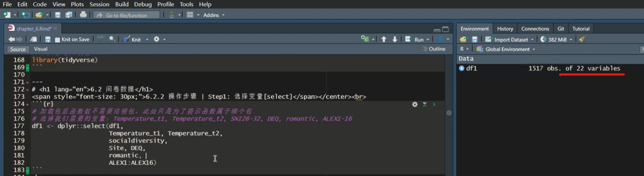Switch to the Git tab
This screenshot has width=644, height=176.
pos(561,29)
